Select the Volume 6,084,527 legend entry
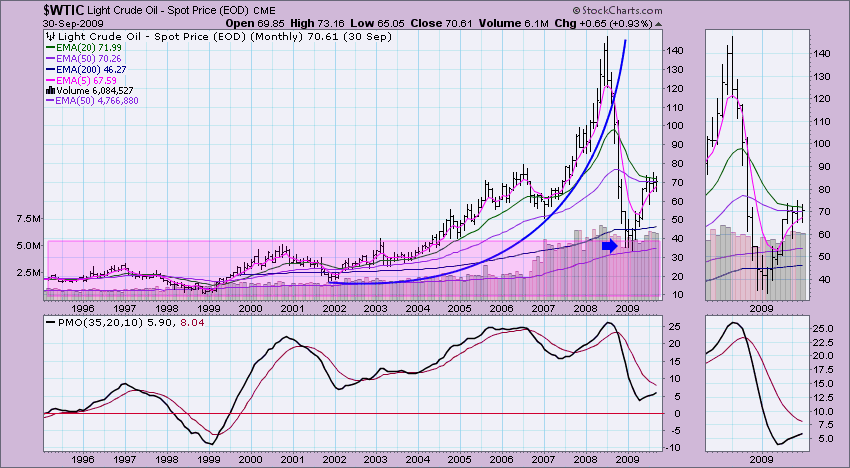 (x=94, y=91)
